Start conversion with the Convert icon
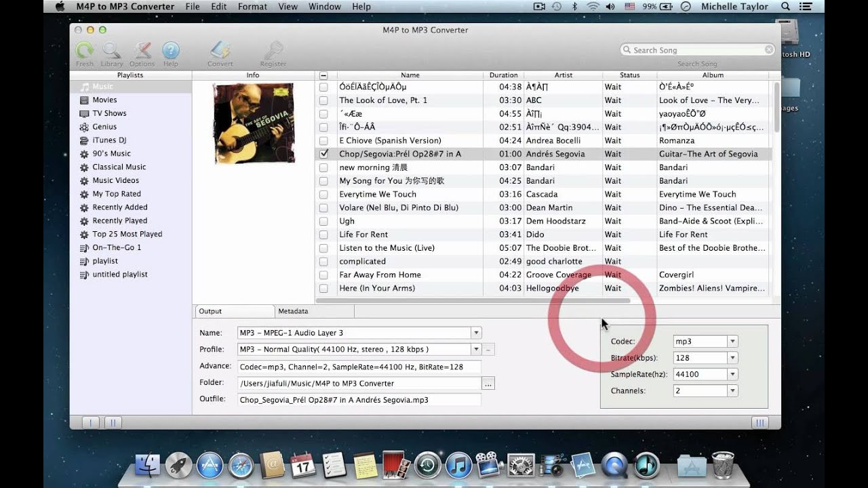868x488 pixels. pos(220,52)
